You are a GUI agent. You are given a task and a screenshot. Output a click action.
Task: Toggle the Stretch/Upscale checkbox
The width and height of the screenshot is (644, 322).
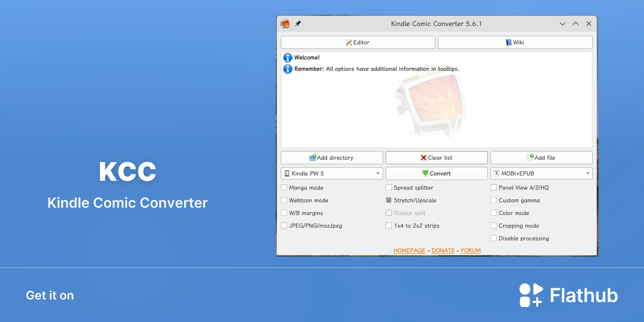click(389, 200)
